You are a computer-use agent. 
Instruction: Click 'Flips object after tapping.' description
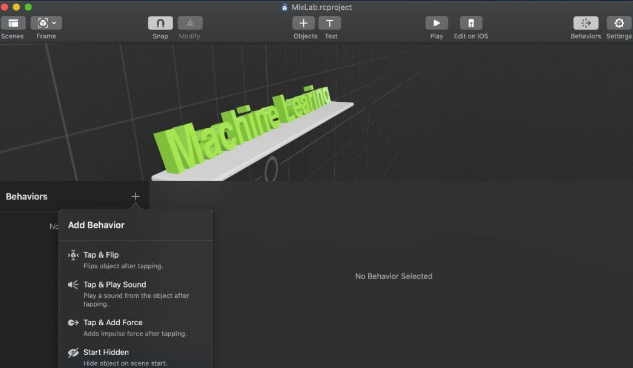(123, 266)
